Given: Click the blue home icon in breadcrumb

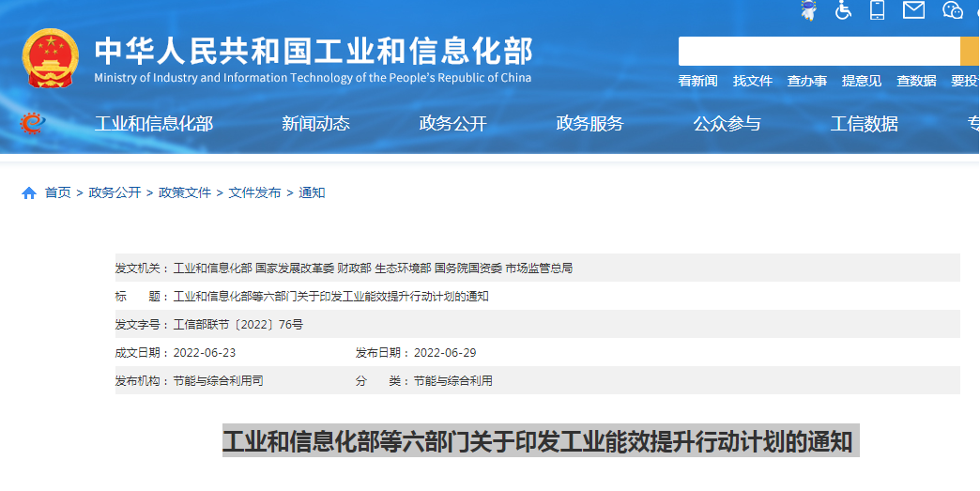Looking at the screenshot, I should coord(29,193).
